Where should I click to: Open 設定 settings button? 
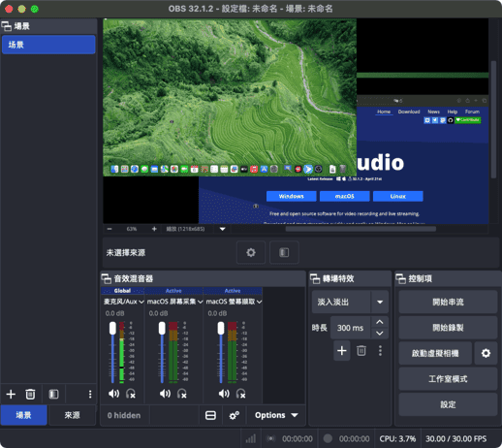pos(448,404)
